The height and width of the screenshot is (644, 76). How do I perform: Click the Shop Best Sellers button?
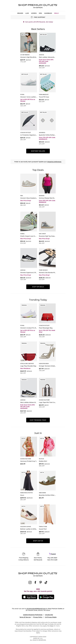pos(38,151)
